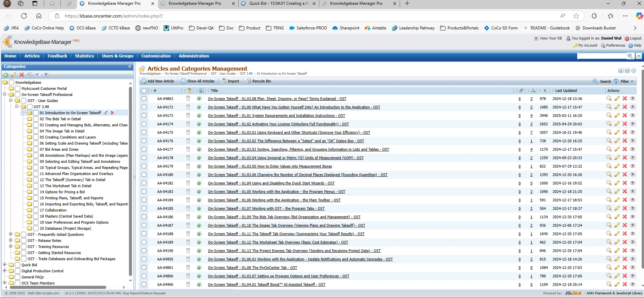Collapse the OST - User Guides node
The image size is (644, 298).
pos(11,100)
